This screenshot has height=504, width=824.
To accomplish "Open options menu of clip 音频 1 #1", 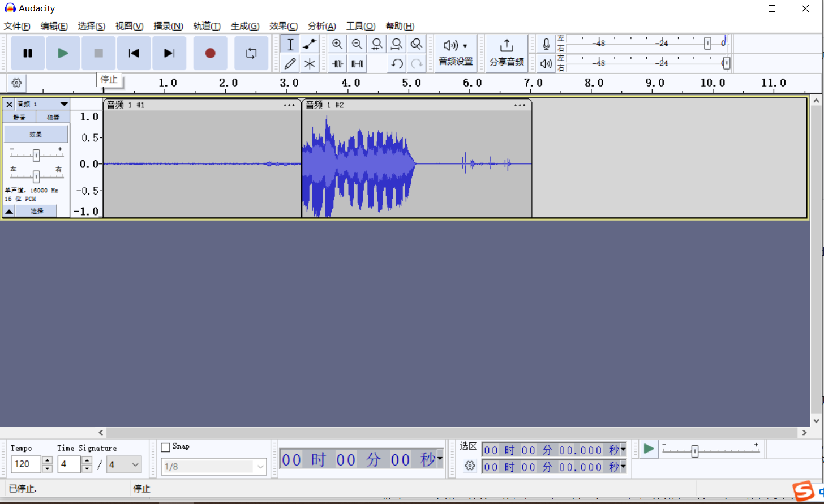I will (289, 105).
